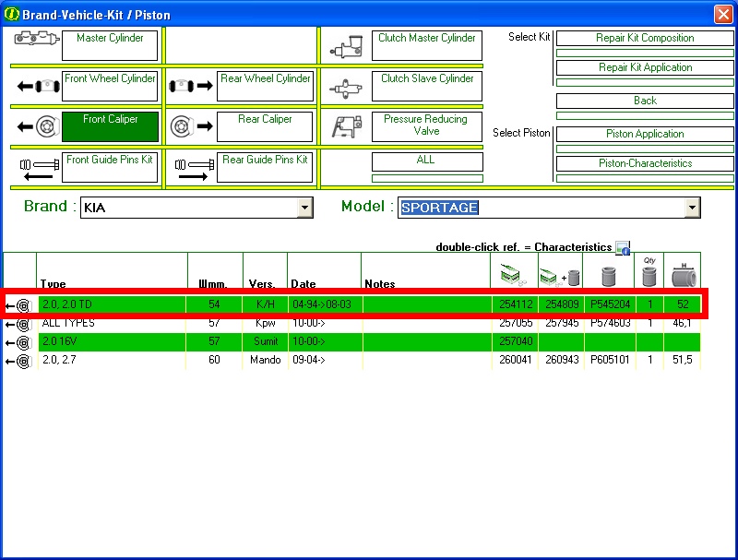Click the Rear Caliper disc icon
Viewport: 738px width, 560px height.
pos(191,126)
